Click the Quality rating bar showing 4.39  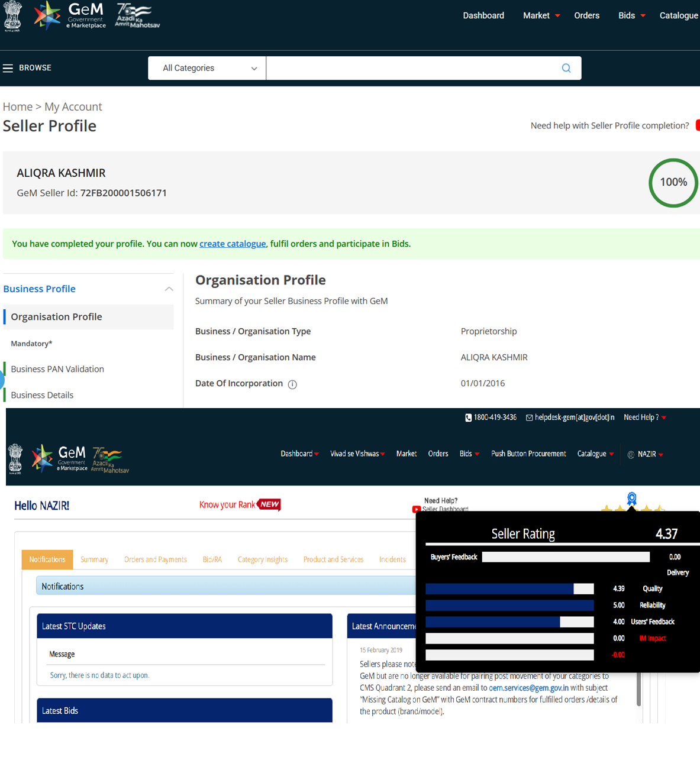click(x=509, y=588)
